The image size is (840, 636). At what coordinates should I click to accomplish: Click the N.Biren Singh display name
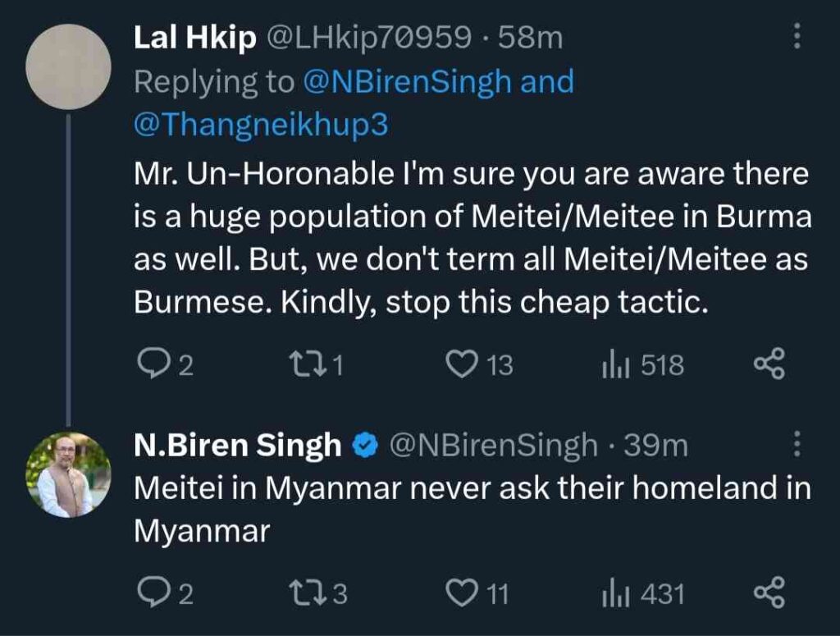pos(238,446)
